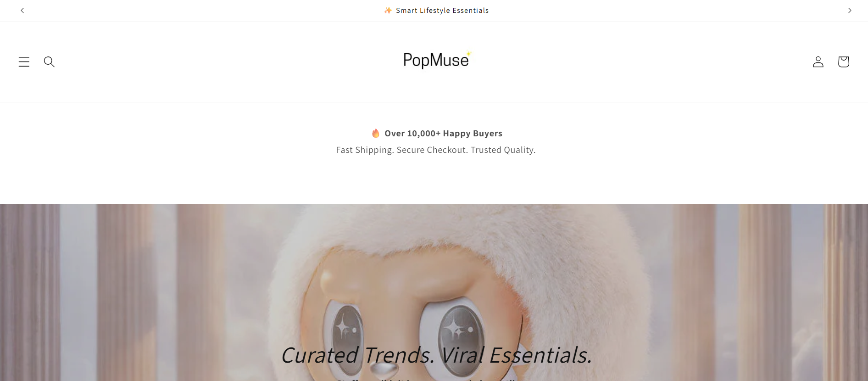Click the flame icon near Happy Buyers

(x=376, y=133)
